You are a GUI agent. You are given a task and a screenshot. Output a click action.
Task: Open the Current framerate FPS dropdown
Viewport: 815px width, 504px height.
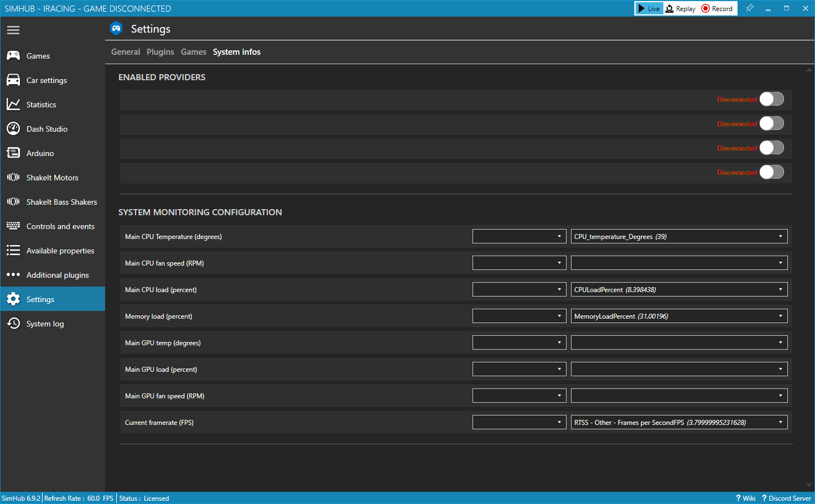(x=679, y=422)
